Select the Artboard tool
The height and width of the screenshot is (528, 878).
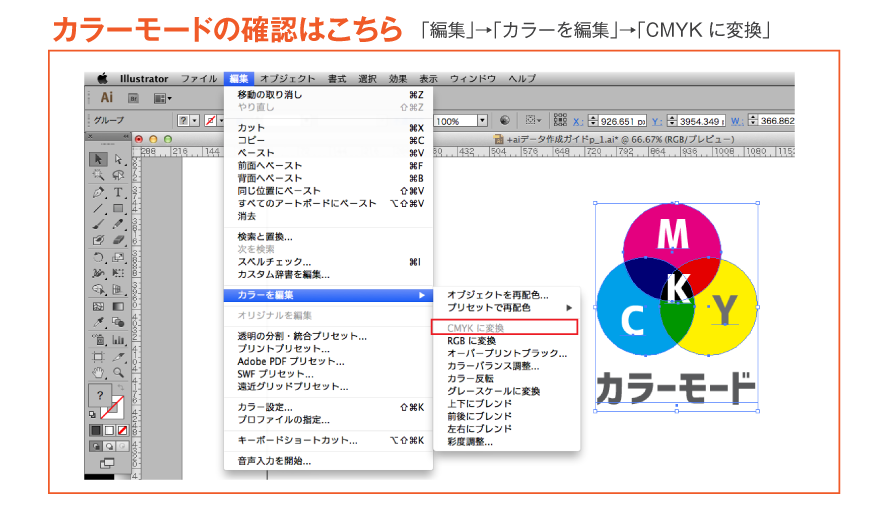pos(98,356)
